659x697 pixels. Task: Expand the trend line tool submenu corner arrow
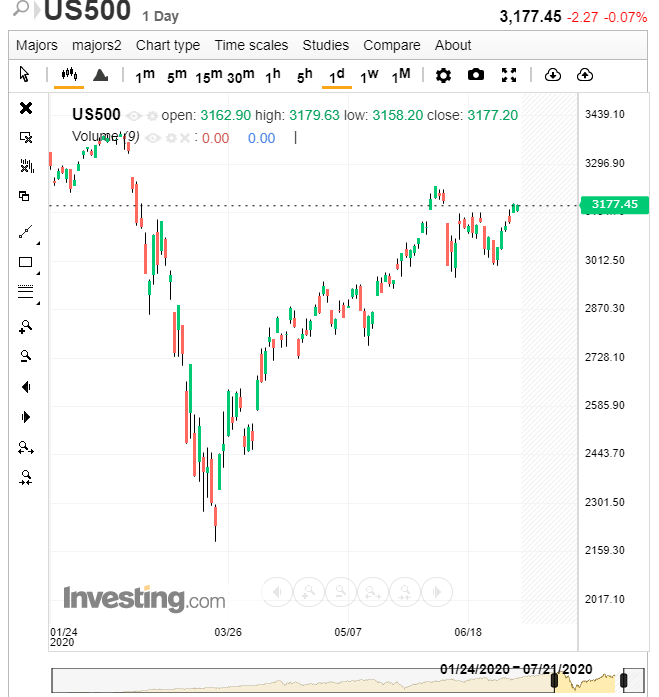click(38, 243)
